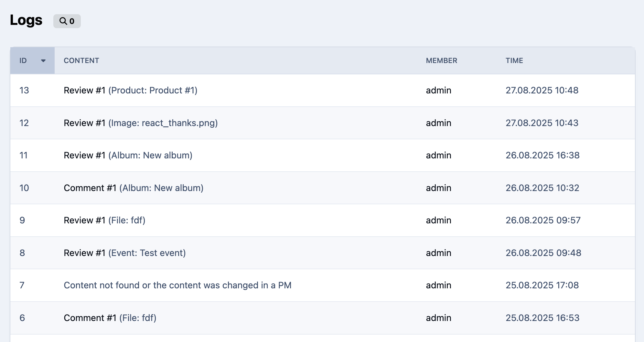
Task: Sort logs by Time column header
Action: point(514,61)
